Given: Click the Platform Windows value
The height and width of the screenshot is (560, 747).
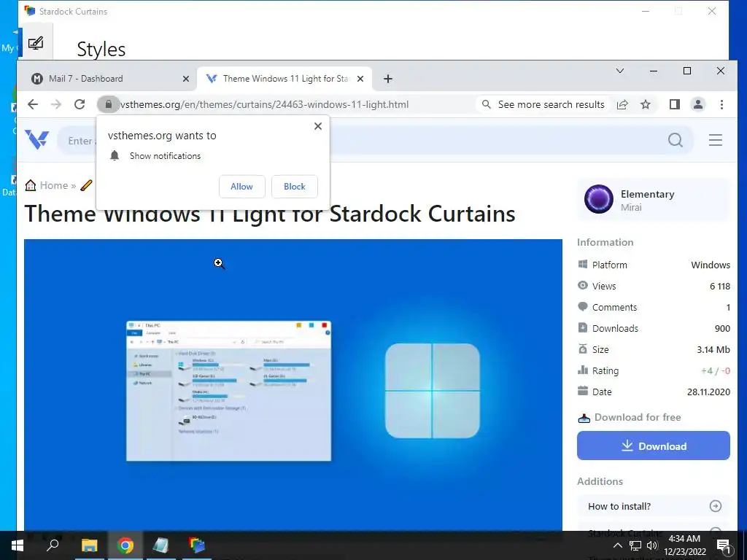Looking at the screenshot, I should click(711, 265).
